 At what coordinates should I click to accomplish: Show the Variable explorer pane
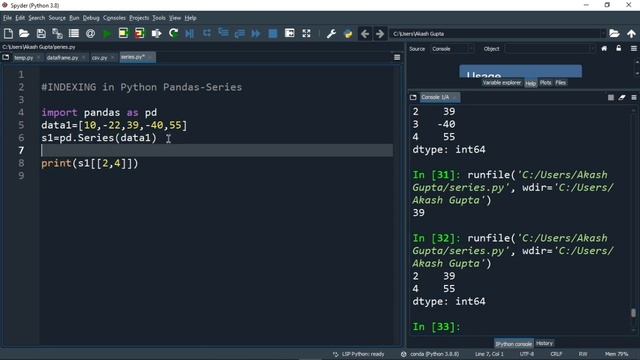pos(501,83)
